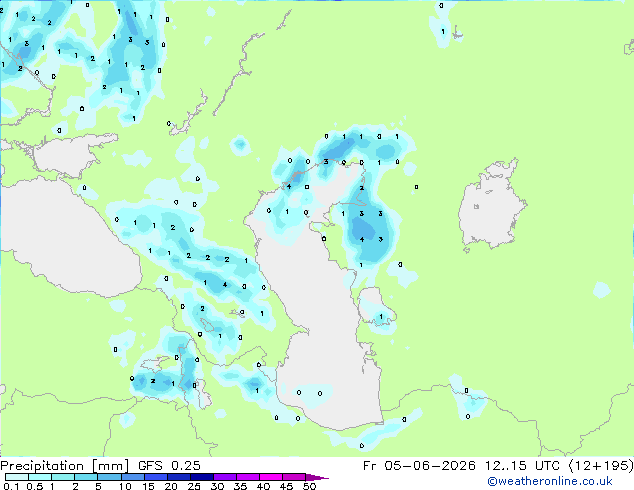This screenshot has width=634, height=490.
Task: Click the legend scale value 40
Action: pyautogui.click(x=263, y=486)
